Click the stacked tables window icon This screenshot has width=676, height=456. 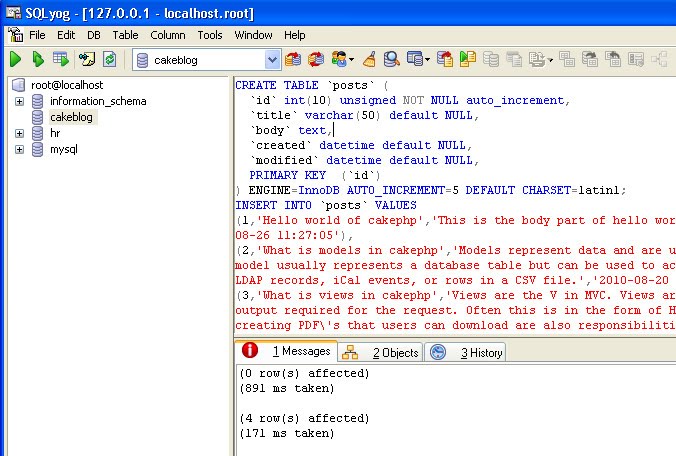click(x=415, y=59)
